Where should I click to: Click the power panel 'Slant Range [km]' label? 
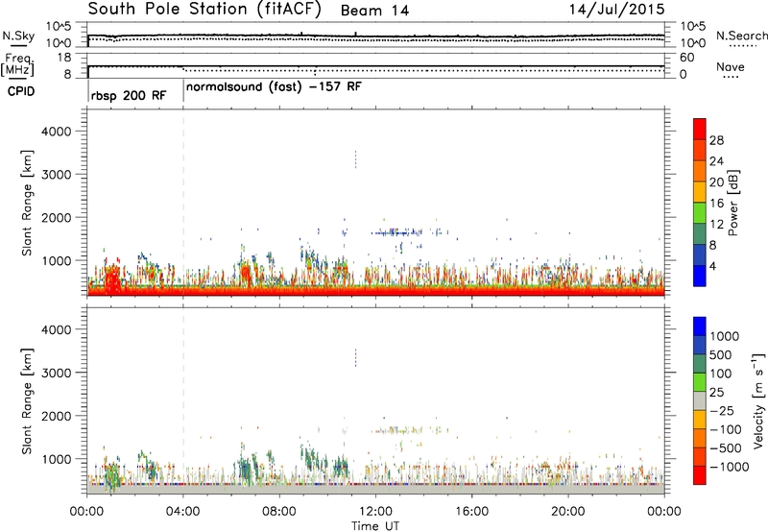(27, 203)
